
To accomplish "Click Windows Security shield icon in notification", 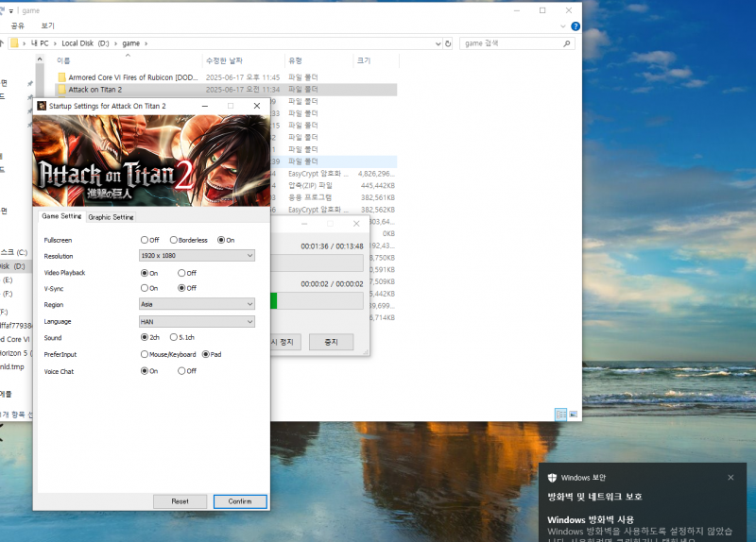I will tap(552, 478).
